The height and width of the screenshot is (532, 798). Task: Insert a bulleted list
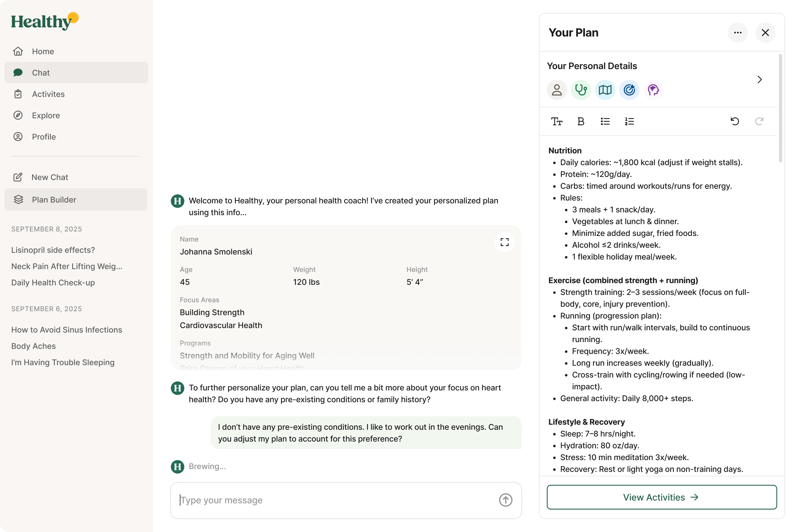coord(605,121)
